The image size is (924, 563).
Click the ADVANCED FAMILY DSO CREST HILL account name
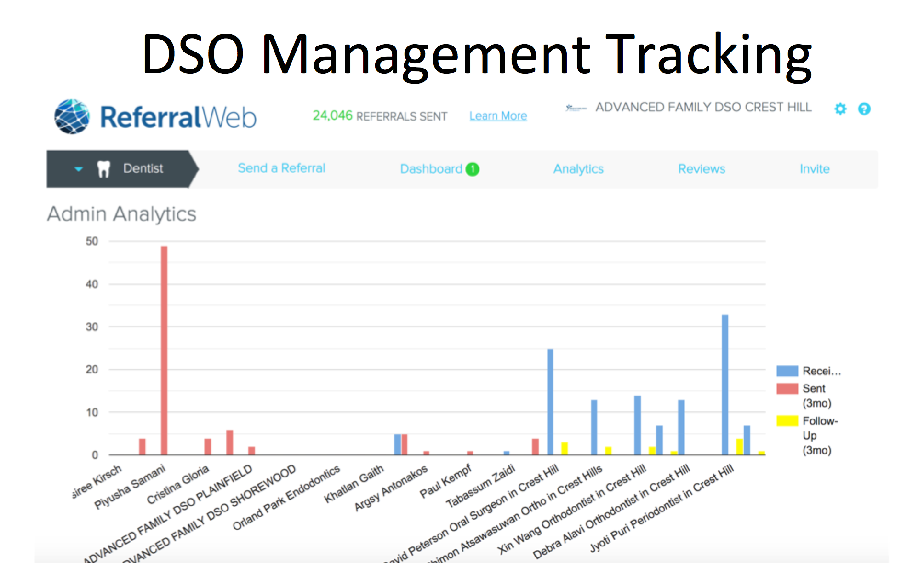(x=703, y=107)
